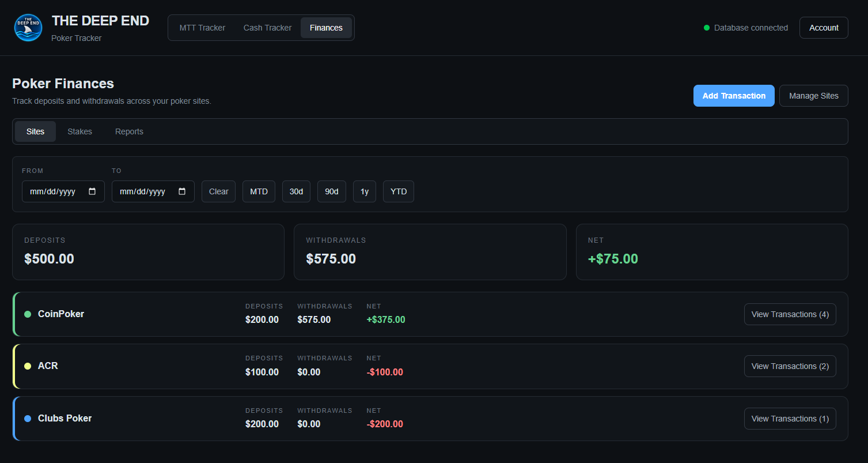
Task: Click Clubs Poker net value -$200.00
Action: 385,424
